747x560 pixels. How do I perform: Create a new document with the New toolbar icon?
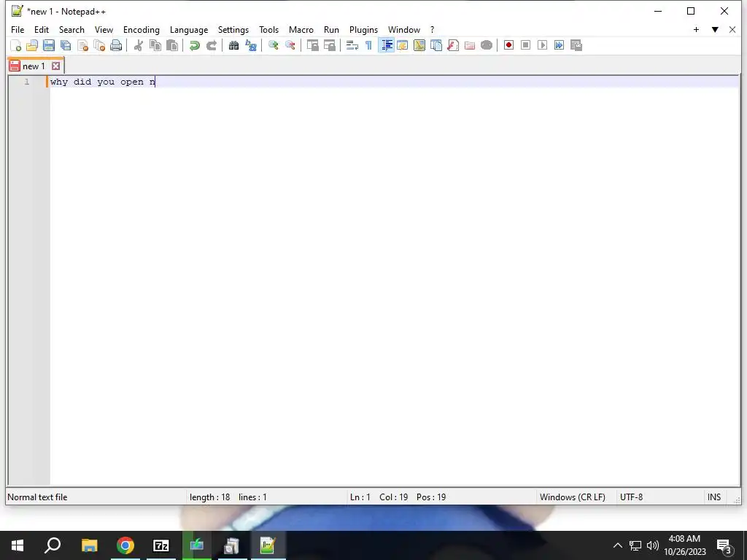[x=16, y=45]
